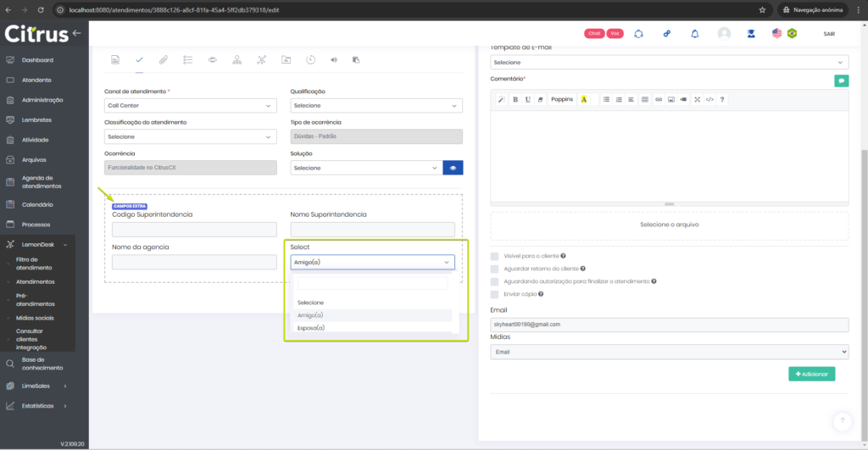Switch language to Brazilian Portuguese flag

(792, 34)
